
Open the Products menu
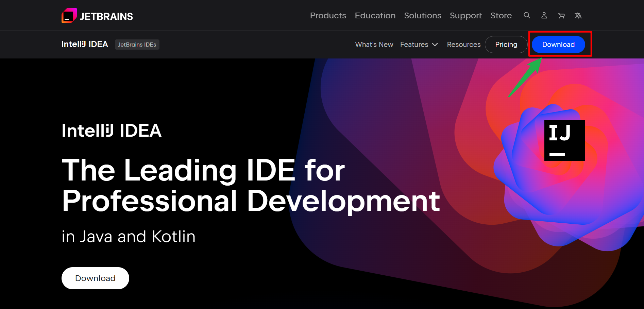328,16
